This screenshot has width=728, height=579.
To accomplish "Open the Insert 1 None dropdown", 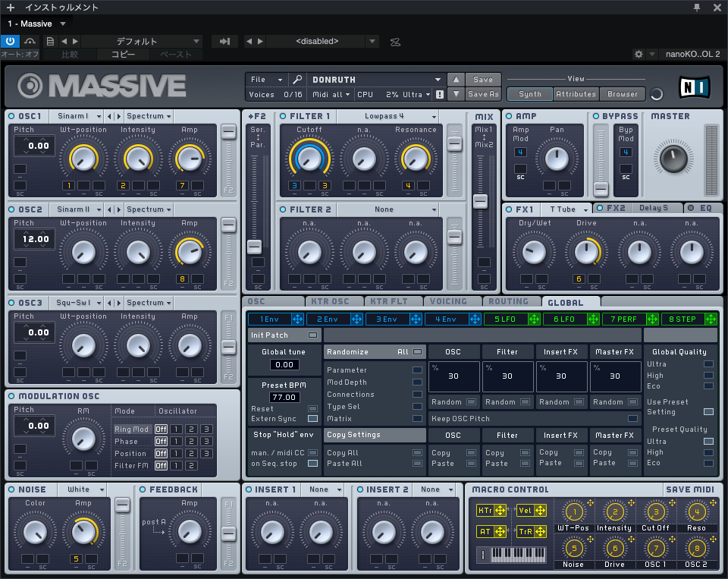I will click(323, 489).
